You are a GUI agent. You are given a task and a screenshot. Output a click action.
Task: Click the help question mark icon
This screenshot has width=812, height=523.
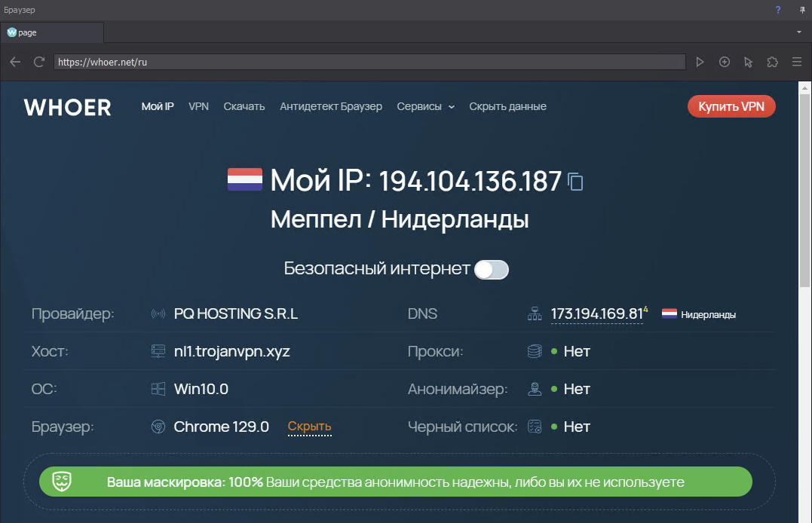(x=778, y=10)
